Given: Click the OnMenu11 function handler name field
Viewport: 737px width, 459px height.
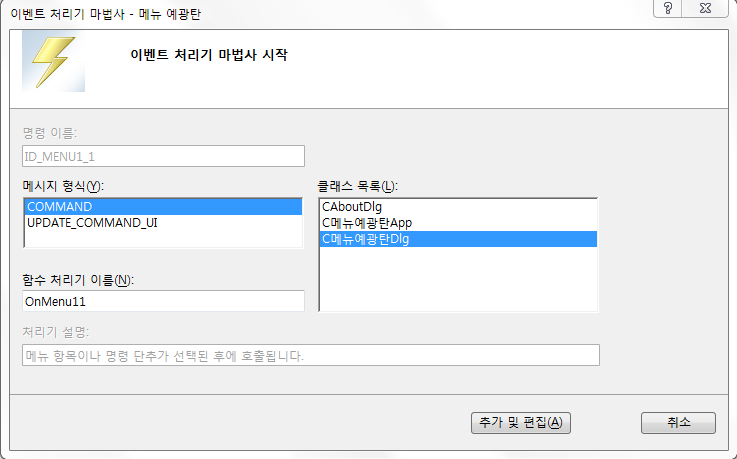Looking at the screenshot, I should coord(162,300).
